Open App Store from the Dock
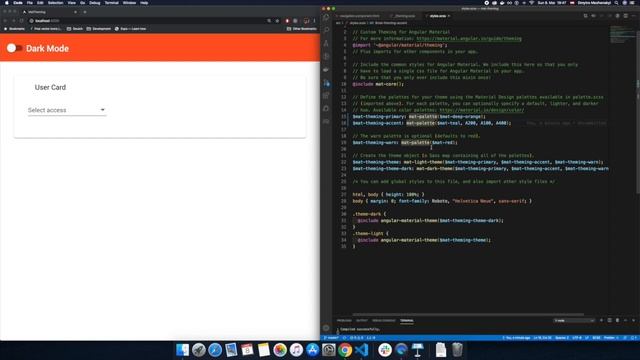 [312, 350]
